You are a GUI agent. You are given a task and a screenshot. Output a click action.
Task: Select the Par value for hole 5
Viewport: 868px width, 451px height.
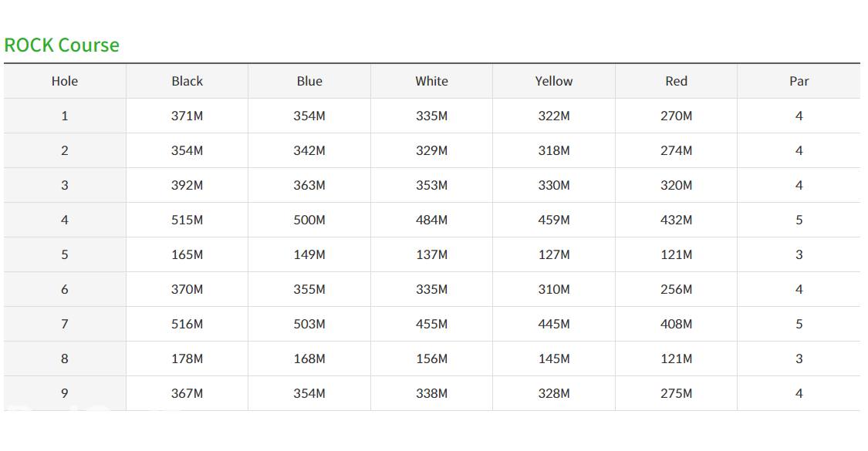(799, 254)
